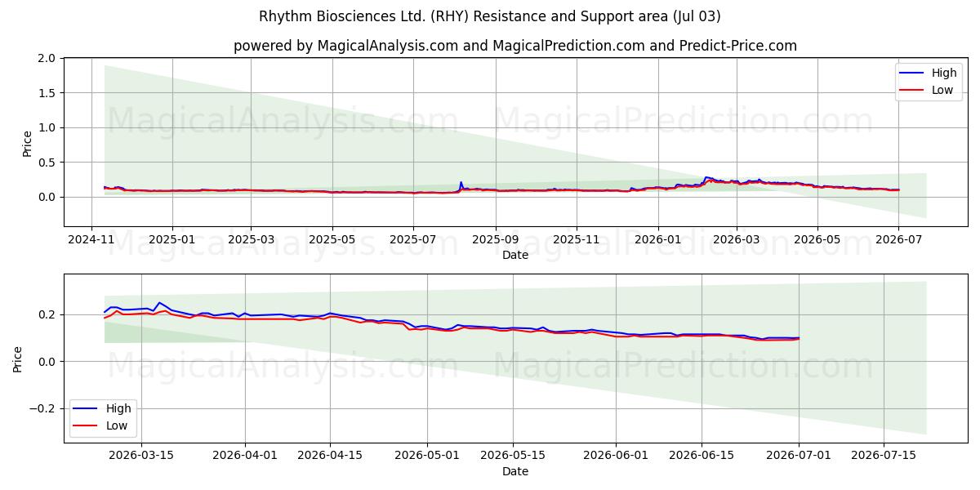Click the '2026-07-15' x-axis label
This screenshot has width=980, height=490.
tap(884, 456)
